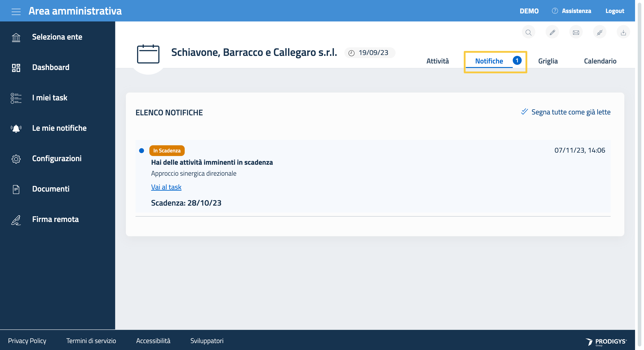This screenshot has width=644, height=350.
Task: Switch to the Griglia tab
Action: (548, 61)
